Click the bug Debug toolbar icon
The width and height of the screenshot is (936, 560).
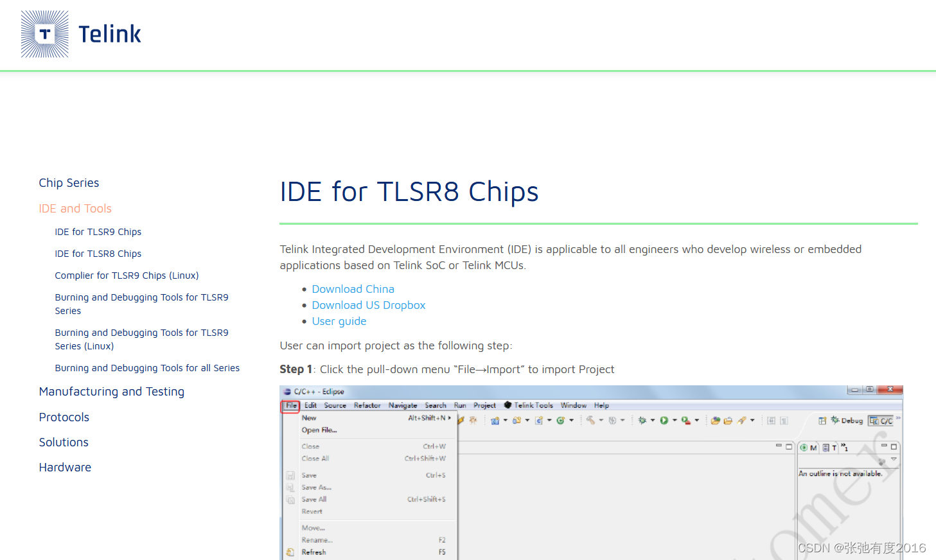642,421
